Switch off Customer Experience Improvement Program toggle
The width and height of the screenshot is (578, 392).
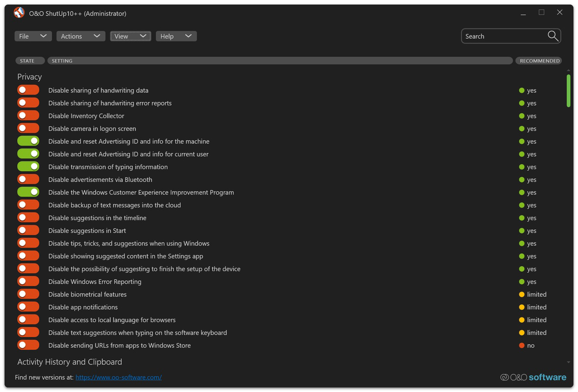pyautogui.click(x=28, y=192)
